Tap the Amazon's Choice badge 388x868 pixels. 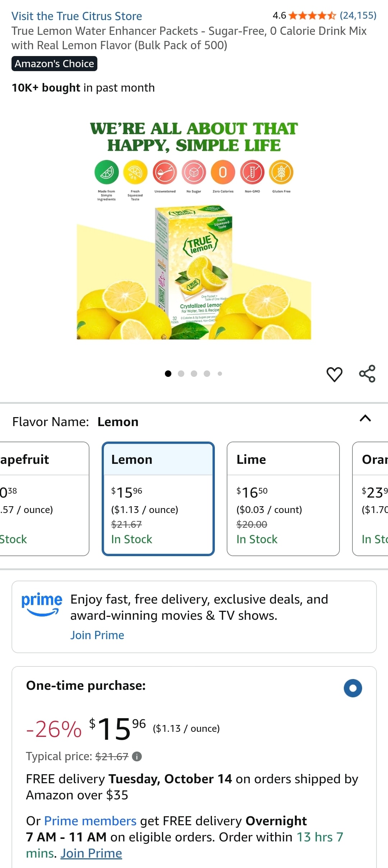[x=54, y=64]
